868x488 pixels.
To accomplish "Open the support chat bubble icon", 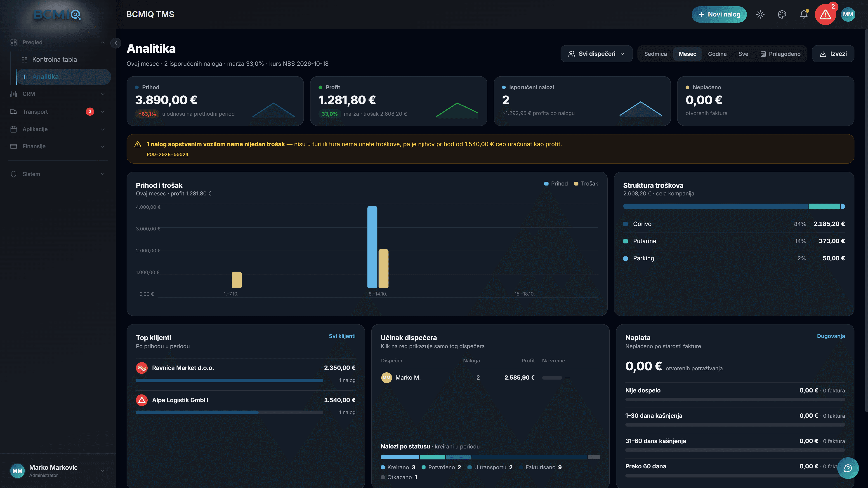I will point(848,468).
